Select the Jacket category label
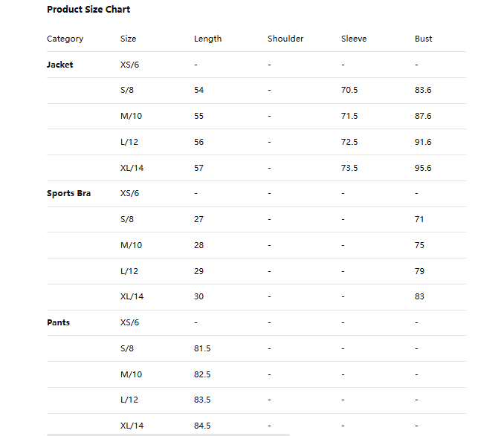Image resolution: width=504 pixels, height=436 pixels. point(60,65)
